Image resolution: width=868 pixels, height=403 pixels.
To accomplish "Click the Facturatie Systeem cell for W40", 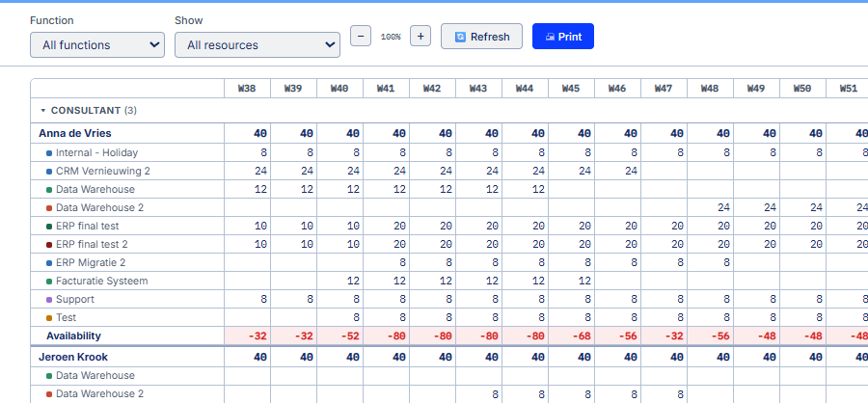I will tap(339, 281).
